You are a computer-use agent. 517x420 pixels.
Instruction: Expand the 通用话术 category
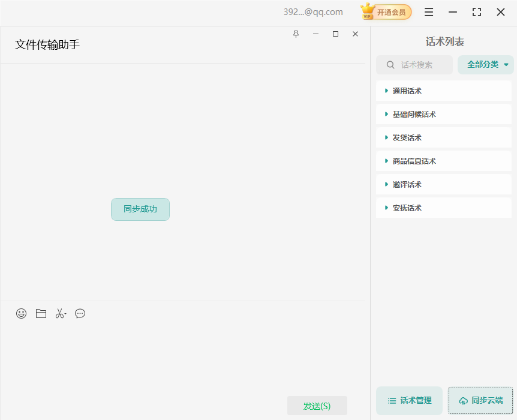click(x=385, y=91)
